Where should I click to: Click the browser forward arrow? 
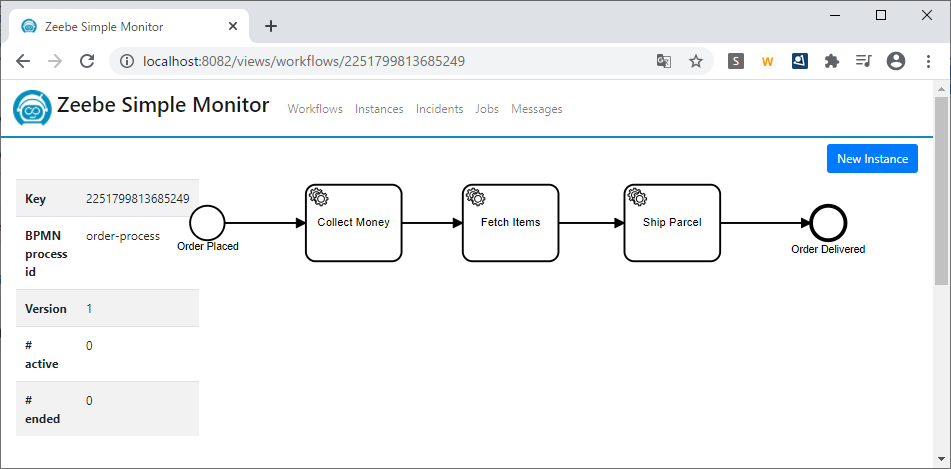point(55,61)
